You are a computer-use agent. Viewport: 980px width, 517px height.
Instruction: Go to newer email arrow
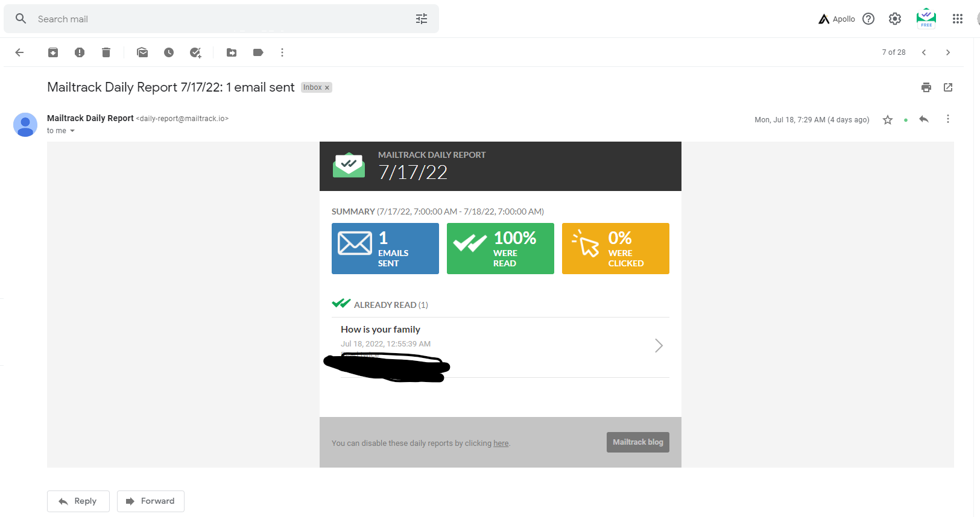pos(924,52)
